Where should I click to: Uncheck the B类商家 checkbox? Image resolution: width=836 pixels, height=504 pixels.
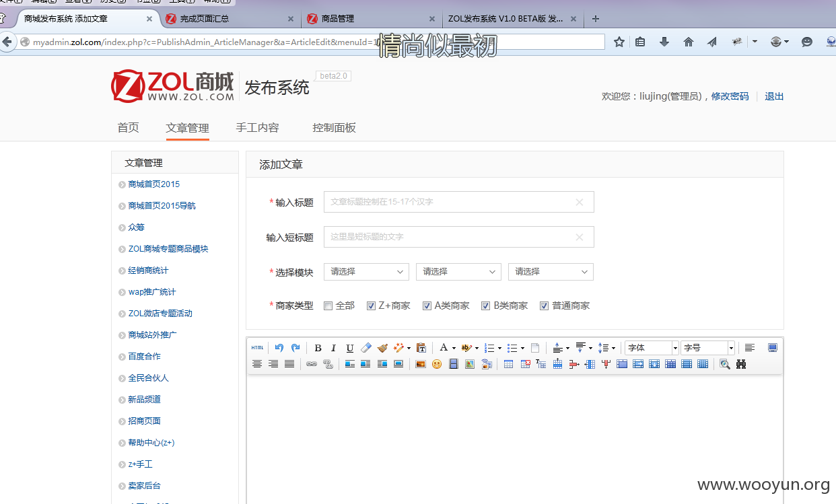tap(485, 305)
